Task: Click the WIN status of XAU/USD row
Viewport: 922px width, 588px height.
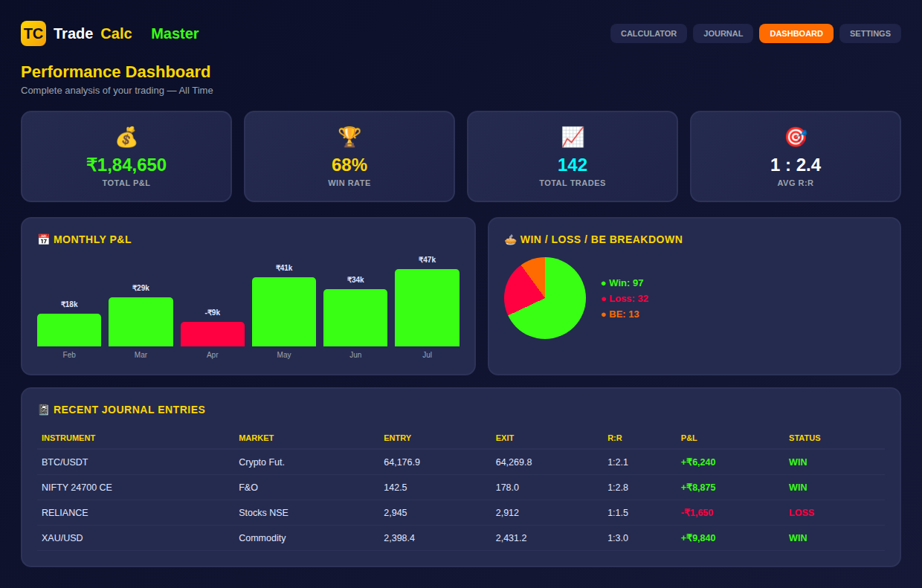Action: (x=798, y=538)
